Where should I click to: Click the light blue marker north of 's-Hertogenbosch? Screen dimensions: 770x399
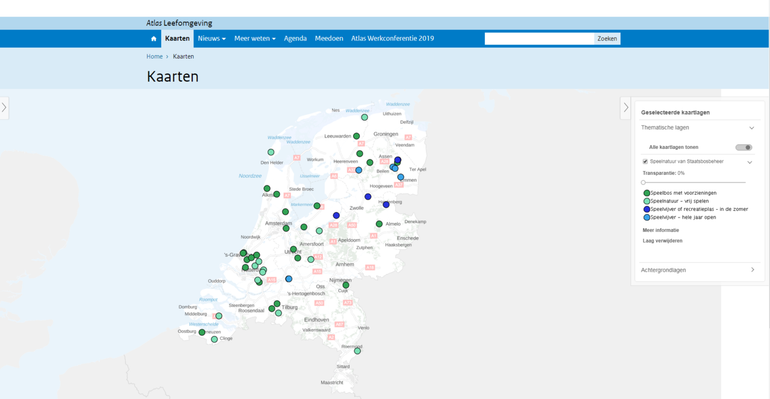pyautogui.click(x=289, y=279)
